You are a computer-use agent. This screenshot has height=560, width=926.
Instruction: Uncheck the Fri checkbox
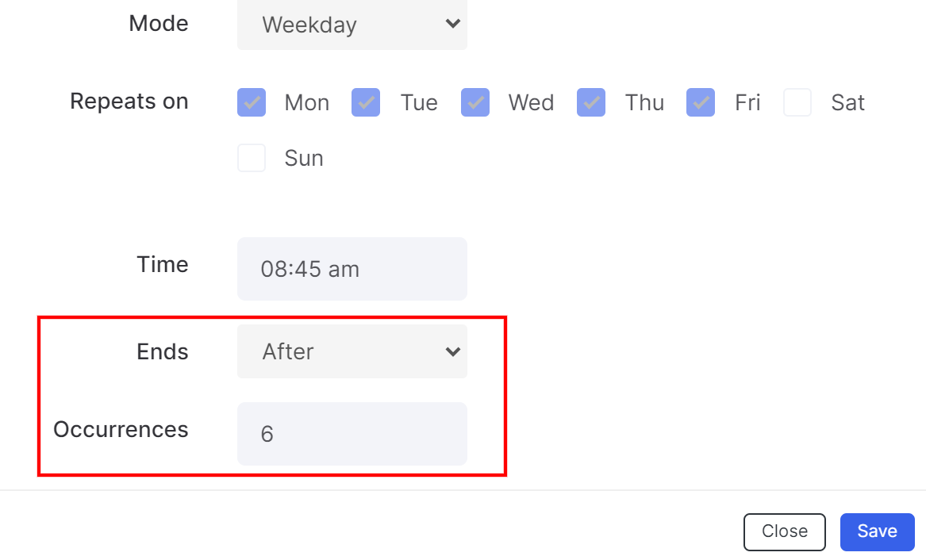[701, 102]
